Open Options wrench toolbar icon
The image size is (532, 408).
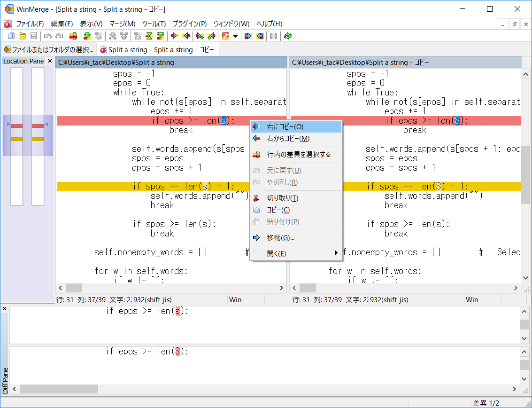coord(226,36)
